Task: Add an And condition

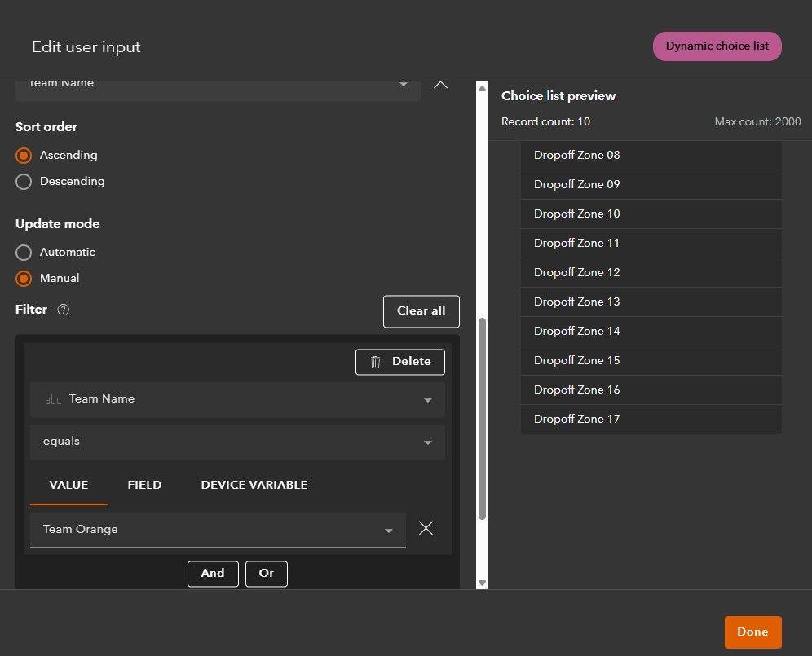Action: (213, 574)
